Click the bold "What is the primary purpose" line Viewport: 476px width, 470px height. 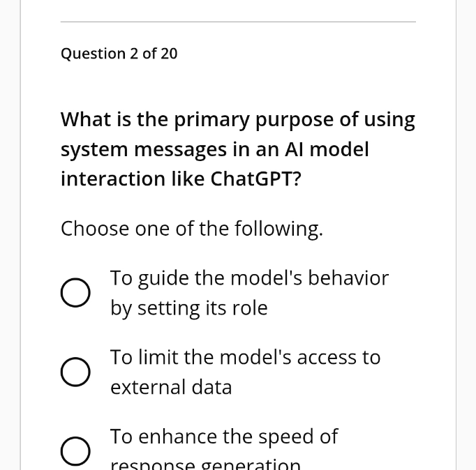[238, 120]
